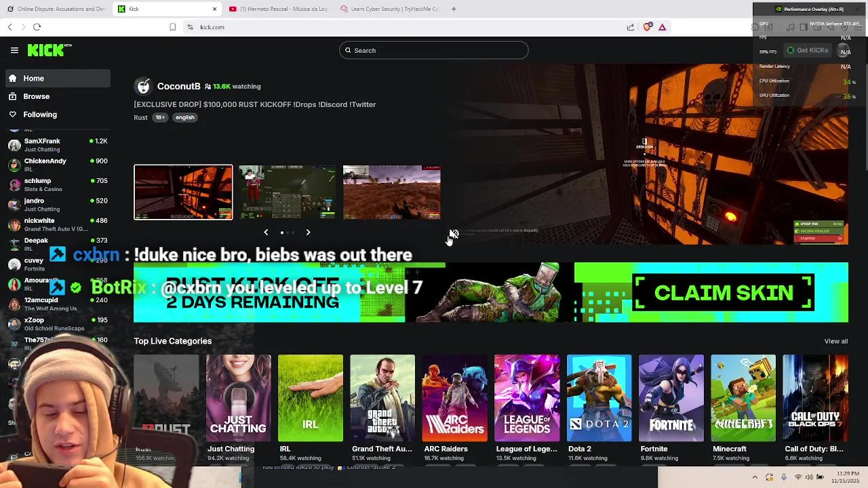Click the Top Live Categories heading
The width and height of the screenshot is (868, 488).
pyautogui.click(x=173, y=341)
